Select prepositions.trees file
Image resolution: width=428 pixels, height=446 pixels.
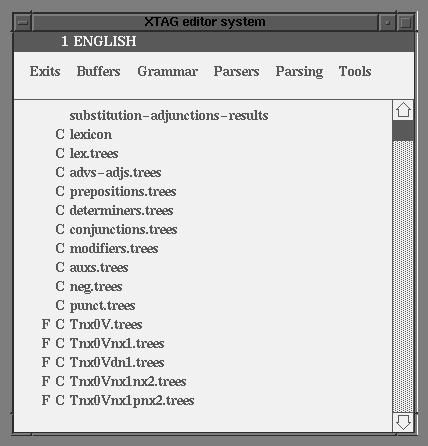[x=123, y=192]
